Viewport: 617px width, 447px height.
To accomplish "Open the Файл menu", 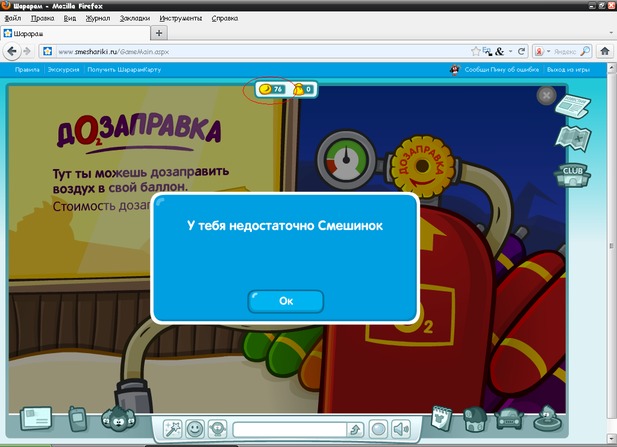I will 13,18.
